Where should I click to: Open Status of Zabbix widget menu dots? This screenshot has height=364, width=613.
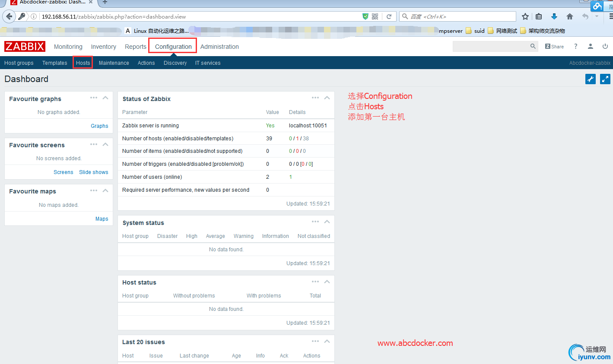315,98
